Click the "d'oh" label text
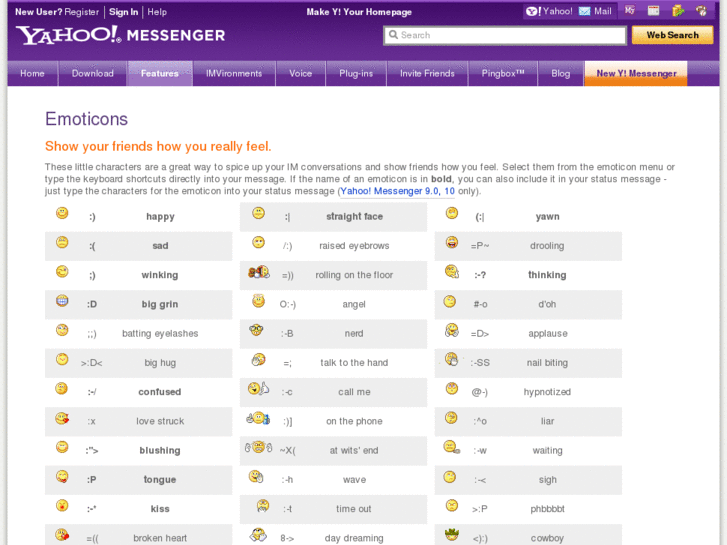This screenshot has width=727, height=545. click(547, 304)
